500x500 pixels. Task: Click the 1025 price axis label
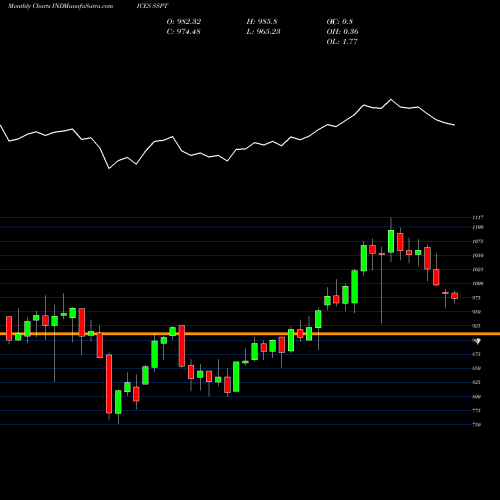478,269
